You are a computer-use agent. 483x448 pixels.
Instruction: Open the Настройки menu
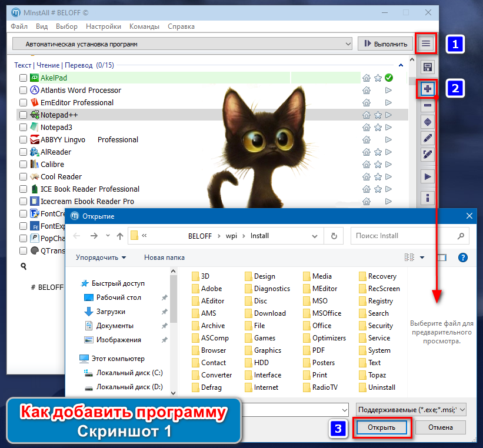click(x=103, y=26)
